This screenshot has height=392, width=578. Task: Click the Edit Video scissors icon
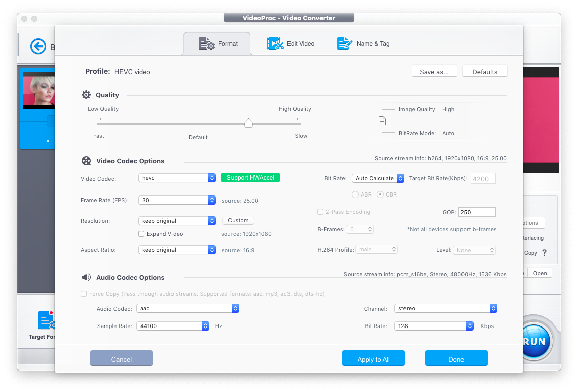275,44
